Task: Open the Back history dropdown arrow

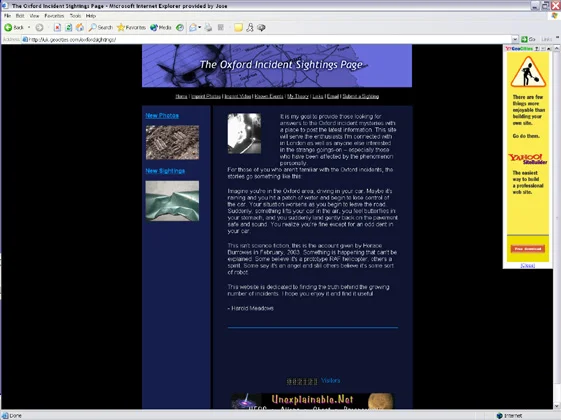Action: click(x=29, y=28)
